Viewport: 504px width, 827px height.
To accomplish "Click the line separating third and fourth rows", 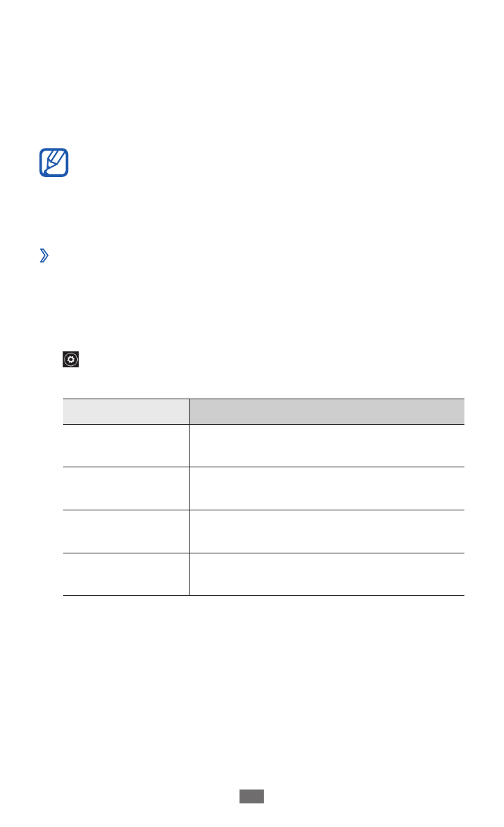I will point(263,553).
